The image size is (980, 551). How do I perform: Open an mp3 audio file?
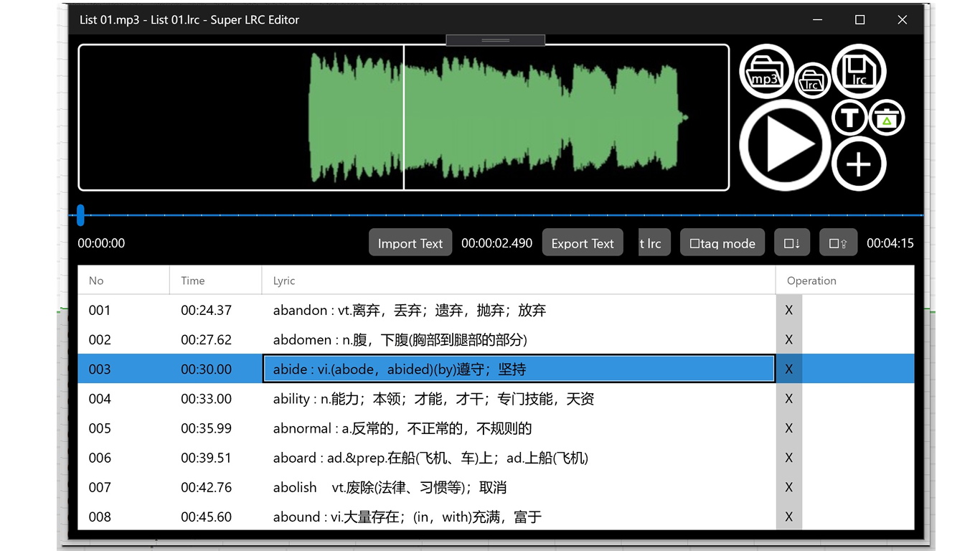point(765,72)
